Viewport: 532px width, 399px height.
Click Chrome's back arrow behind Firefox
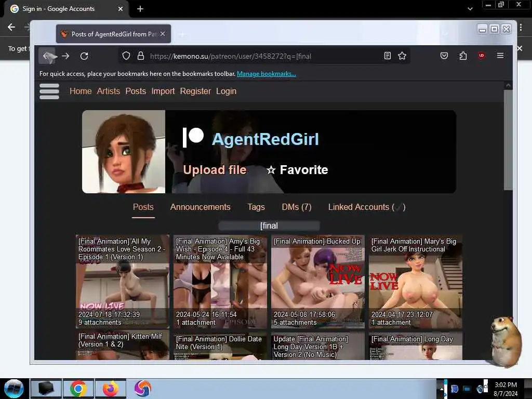11,27
